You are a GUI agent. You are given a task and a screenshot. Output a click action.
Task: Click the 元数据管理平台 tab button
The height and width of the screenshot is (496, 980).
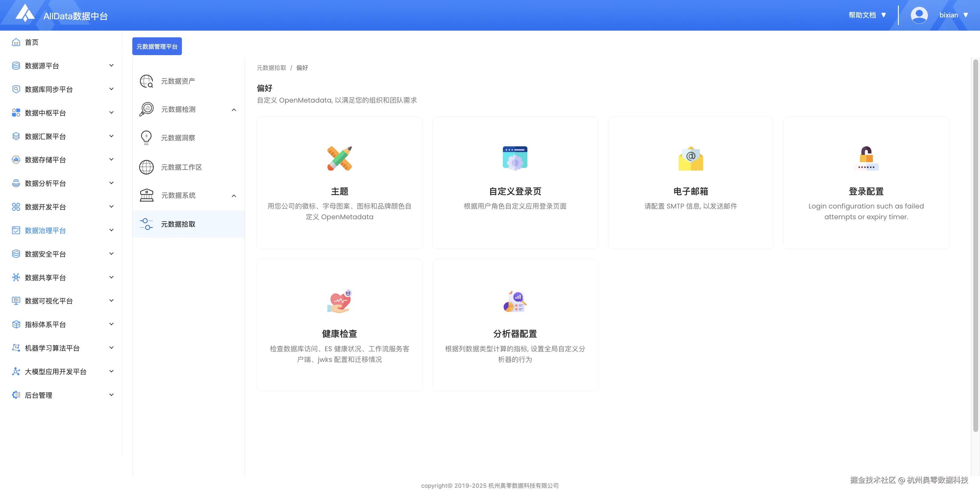[x=157, y=47]
